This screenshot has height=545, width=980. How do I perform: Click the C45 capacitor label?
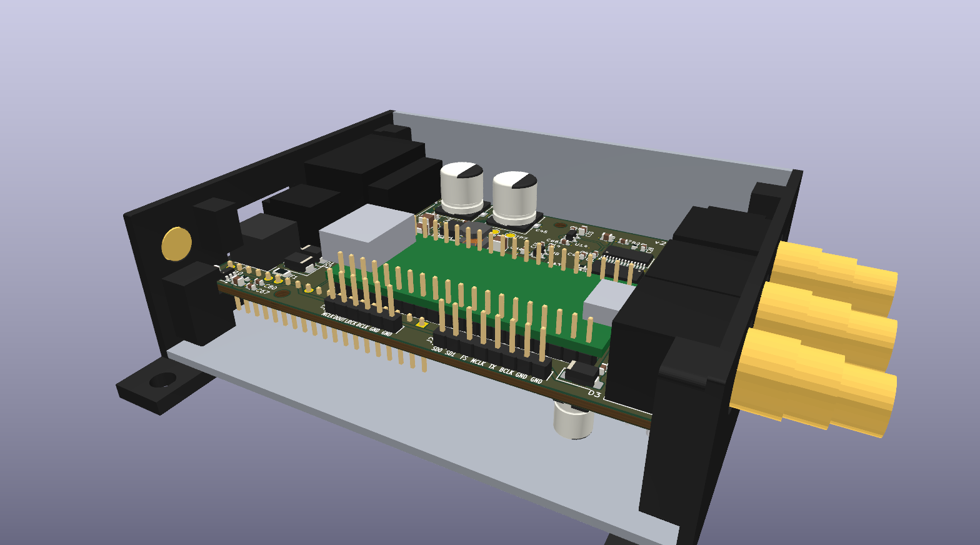point(541,231)
